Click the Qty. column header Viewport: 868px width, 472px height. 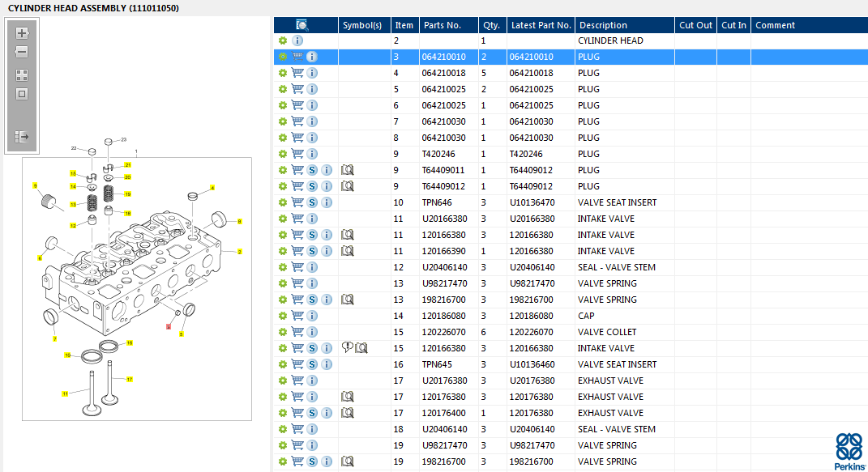(492, 25)
